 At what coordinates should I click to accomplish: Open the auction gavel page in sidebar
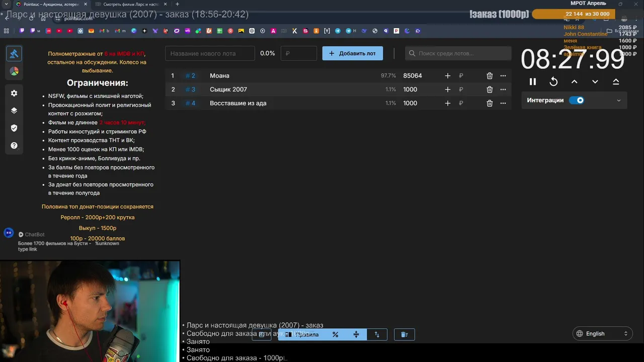coord(14,53)
